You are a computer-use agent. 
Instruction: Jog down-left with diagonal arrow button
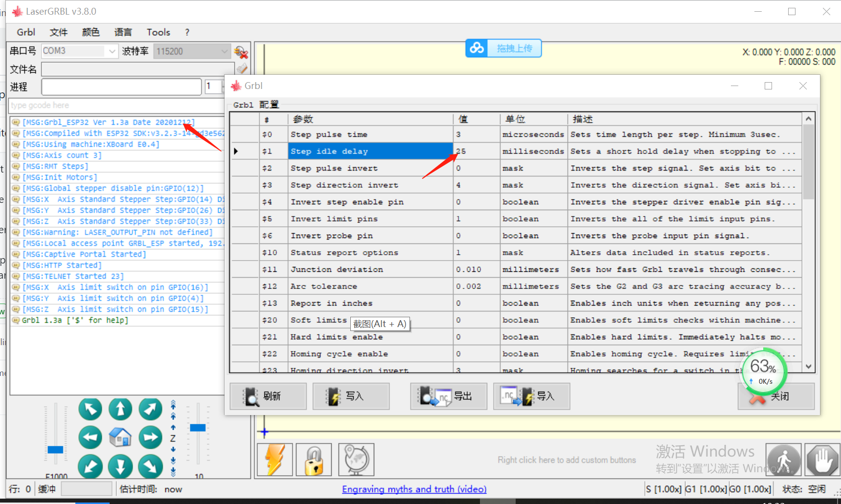91,466
